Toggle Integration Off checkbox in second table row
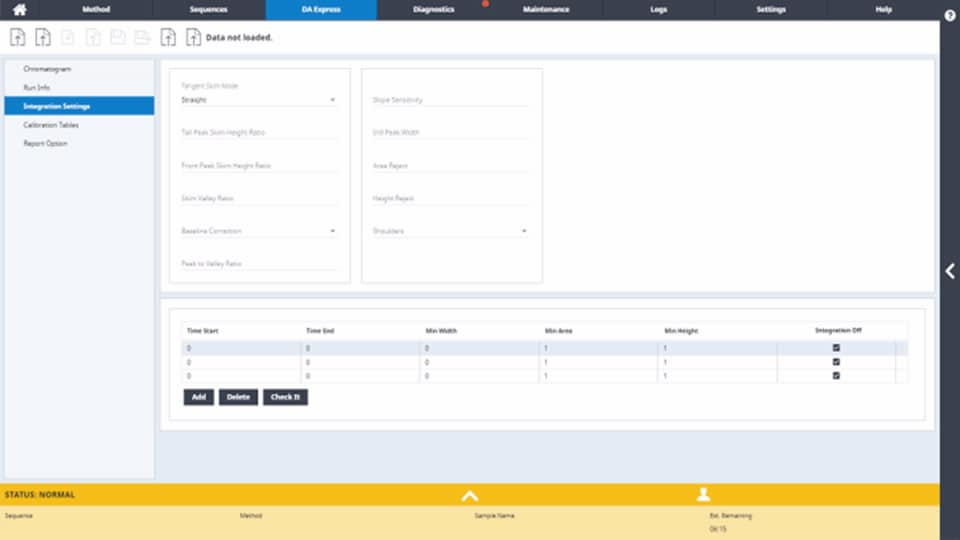The height and width of the screenshot is (540, 960). click(x=836, y=362)
